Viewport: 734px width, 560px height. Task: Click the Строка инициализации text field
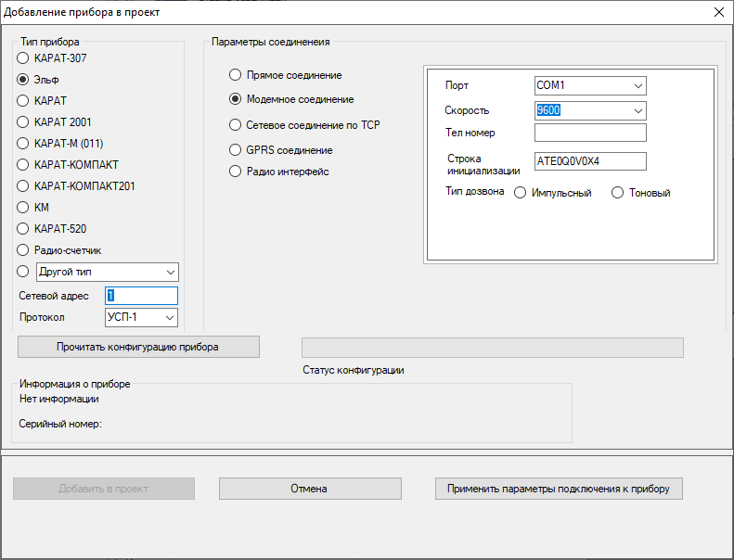(x=590, y=161)
